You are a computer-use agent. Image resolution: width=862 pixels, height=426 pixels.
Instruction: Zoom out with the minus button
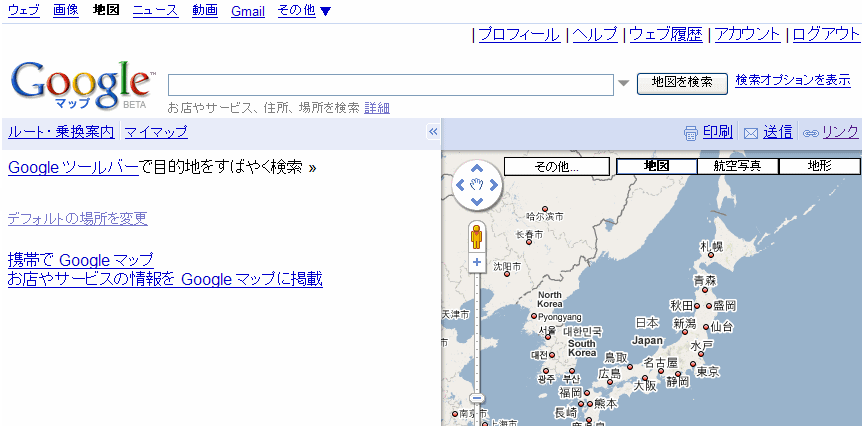tap(477, 399)
